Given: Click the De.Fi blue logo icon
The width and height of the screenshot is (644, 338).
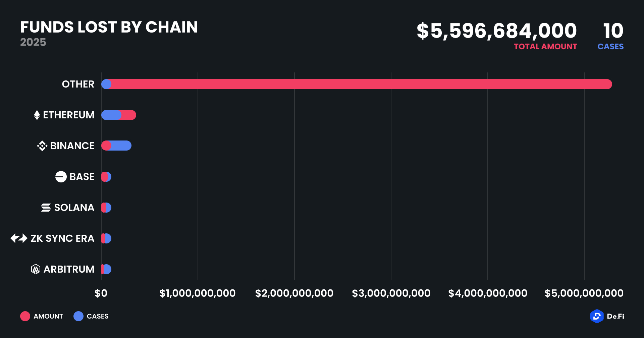Looking at the screenshot, I should coord(597,316).
